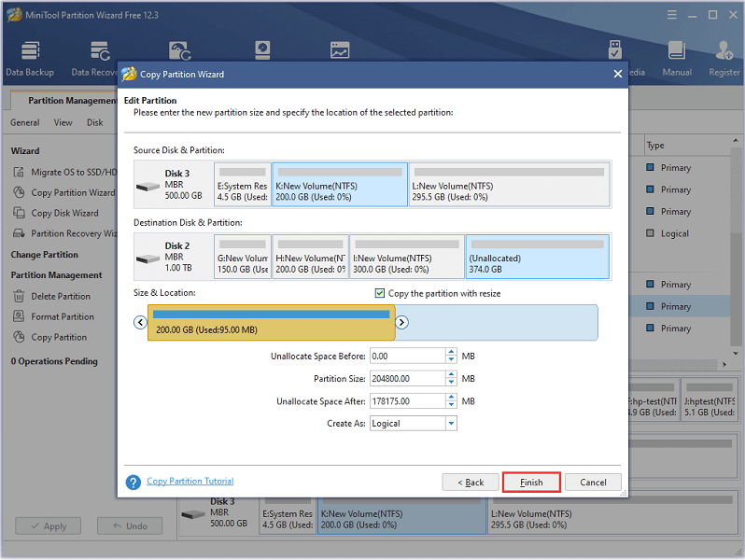Select Disk 2 icon in destination disk
This screenshot has height=560, width=745.
click(x=148, y=259)
